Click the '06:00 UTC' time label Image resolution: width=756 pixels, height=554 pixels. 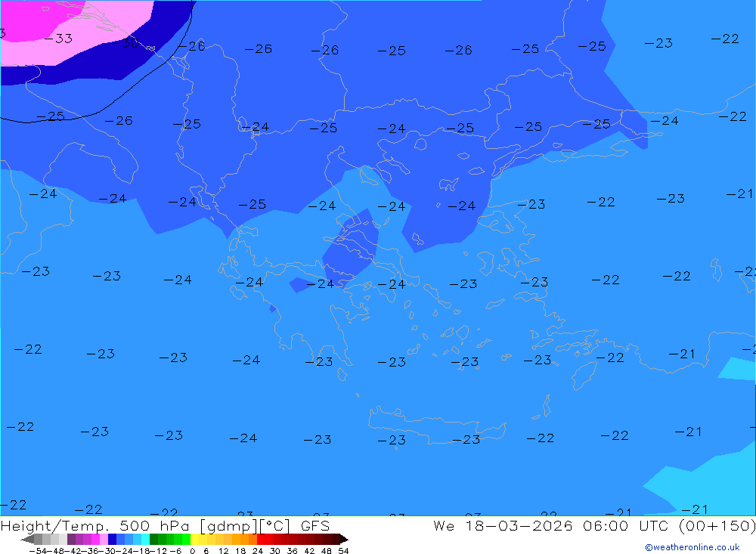627,525
